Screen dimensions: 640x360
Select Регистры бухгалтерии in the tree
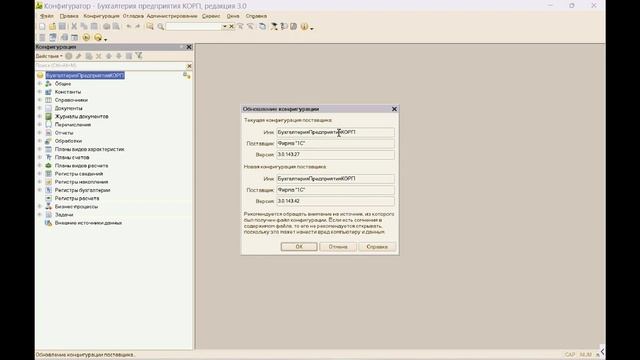(x=82, y=190)
